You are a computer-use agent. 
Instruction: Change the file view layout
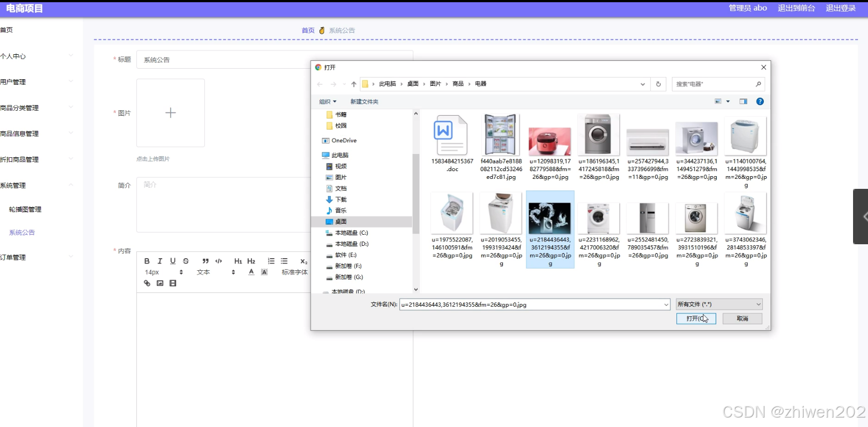pyautogui.click(x=718, y=101)
